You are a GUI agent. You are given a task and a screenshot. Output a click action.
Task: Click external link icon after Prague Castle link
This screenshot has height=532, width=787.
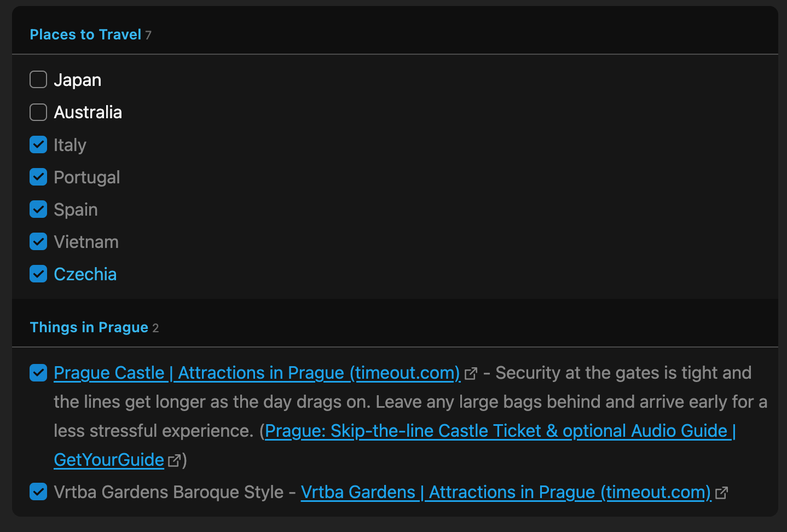coord(471,374)
